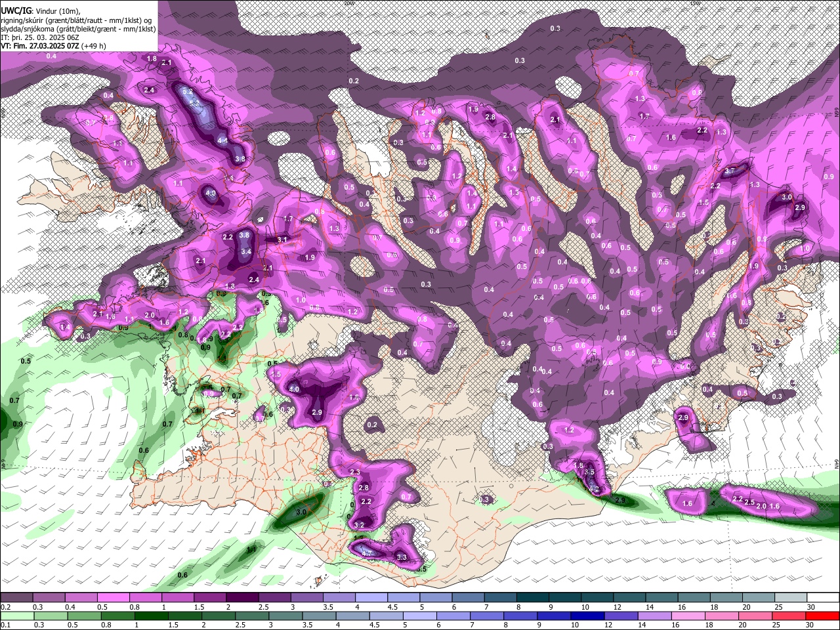The width and height of the screenshot is (840, 630).
Task: Click the 4.4 precipitation value on the map
Action: click(222, 140)
